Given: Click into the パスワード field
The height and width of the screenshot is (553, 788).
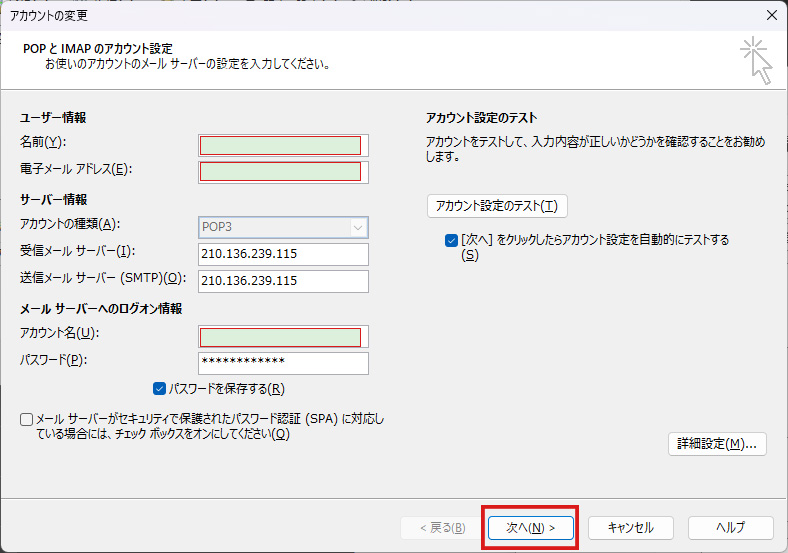Looking at the screenshot, I should point(283,362).
